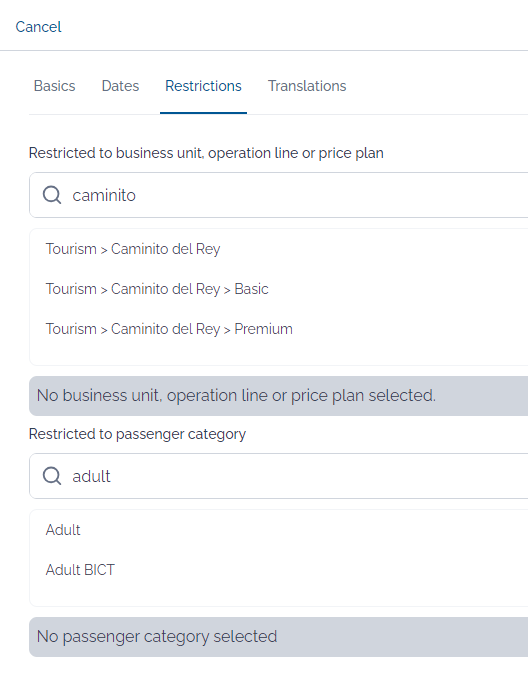The height and width of the screenshot is (694, 528).
Task: Click the 'Restricted to passenger category' label
Action: point(137,434)
